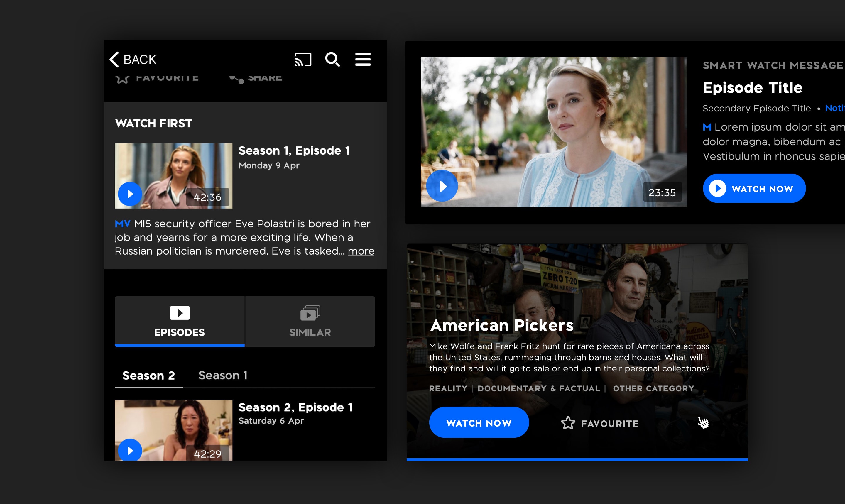Click the blue progress bar under American Pickers
The width and height of the screenshot is (845, 504).
577,459
